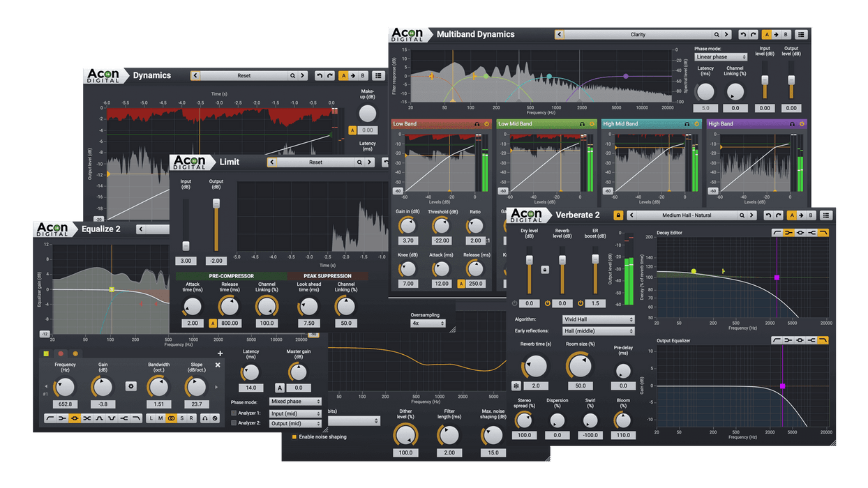Viewport: 868px width, 488px height.
Task: Add a new band with plus icon
Action: click(220, 353)
